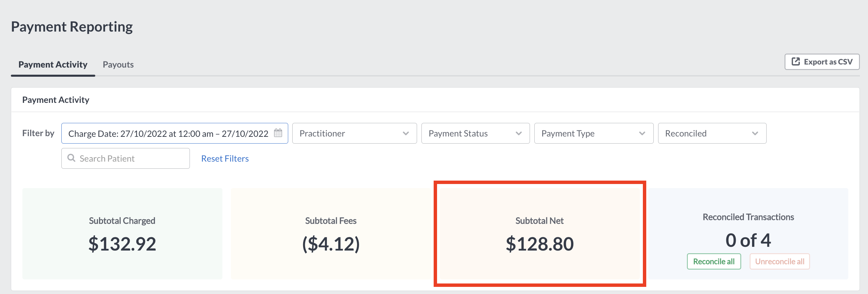Focus the Search Patient input field
The width and height of the screenshot is (868, 294).
click(x=125, y=158)
